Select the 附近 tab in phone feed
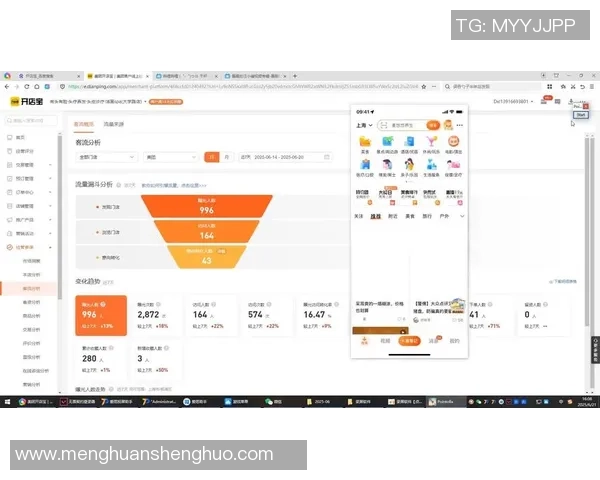Viewport: 600px width, 480px height. click(x=393, y=216)
